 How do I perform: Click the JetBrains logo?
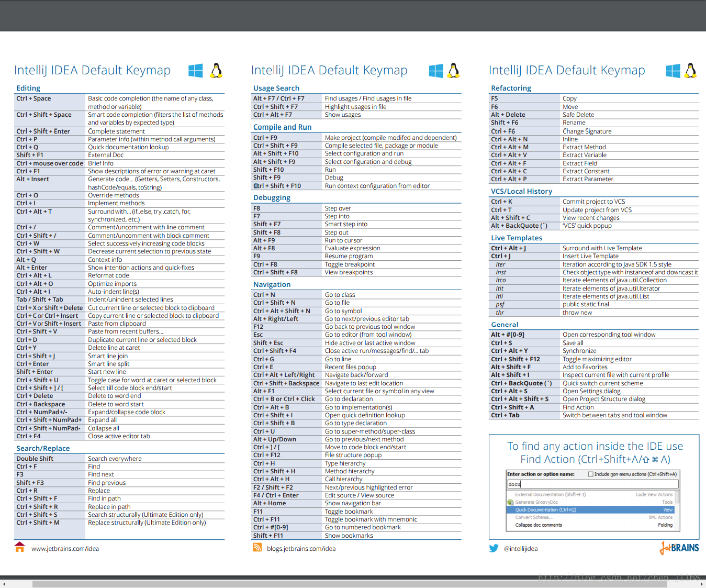pos(679,548)
